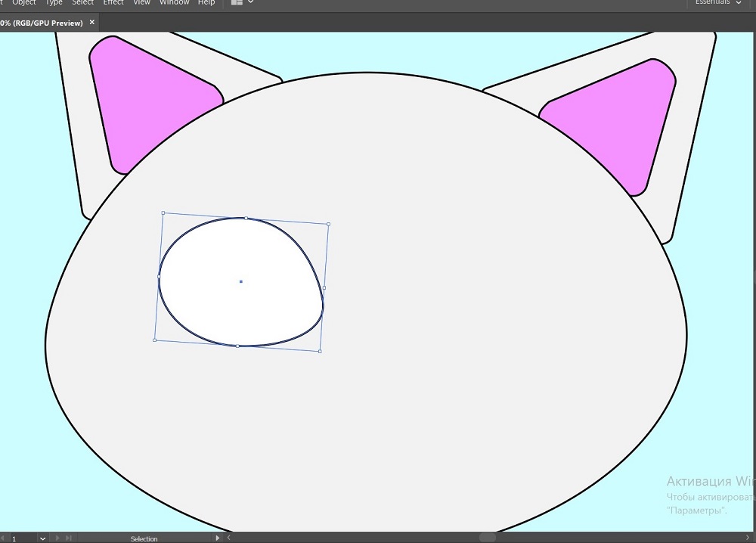Open the Help menu
The width and height of the screenshot is (756, 543).
click(x=206, y=3)
